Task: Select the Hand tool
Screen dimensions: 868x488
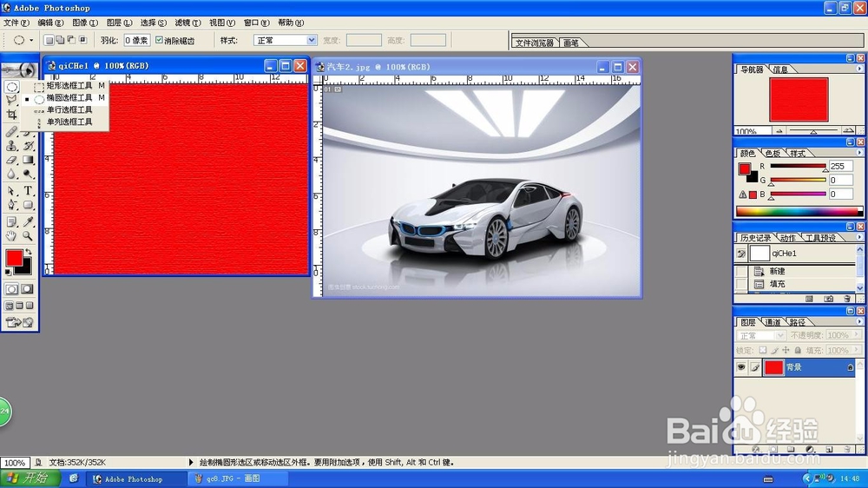Action: click(x=11, y=236)
